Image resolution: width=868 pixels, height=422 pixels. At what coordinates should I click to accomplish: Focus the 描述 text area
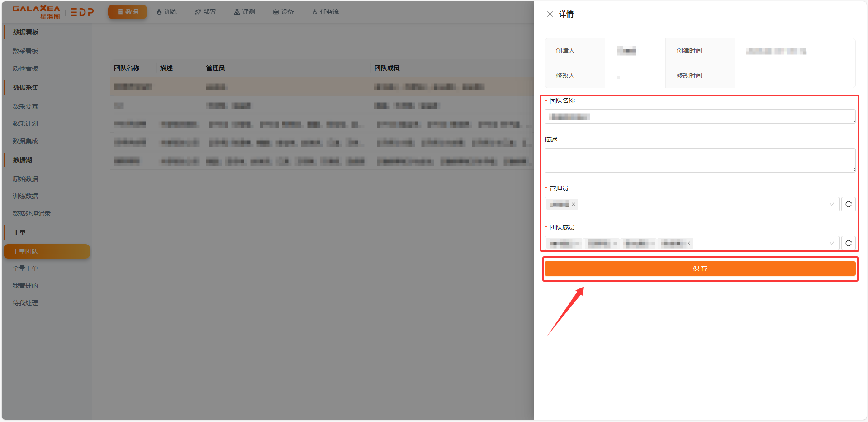coord(699,160)
